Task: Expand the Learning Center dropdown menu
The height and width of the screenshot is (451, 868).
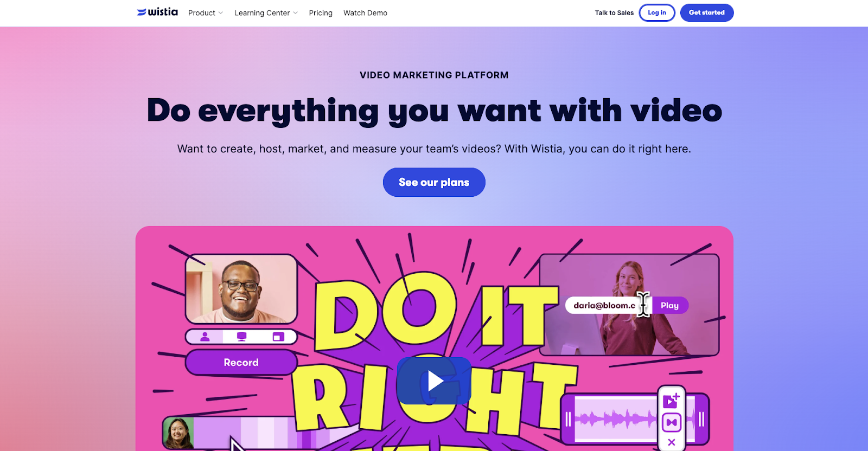Action: point(266,13)
